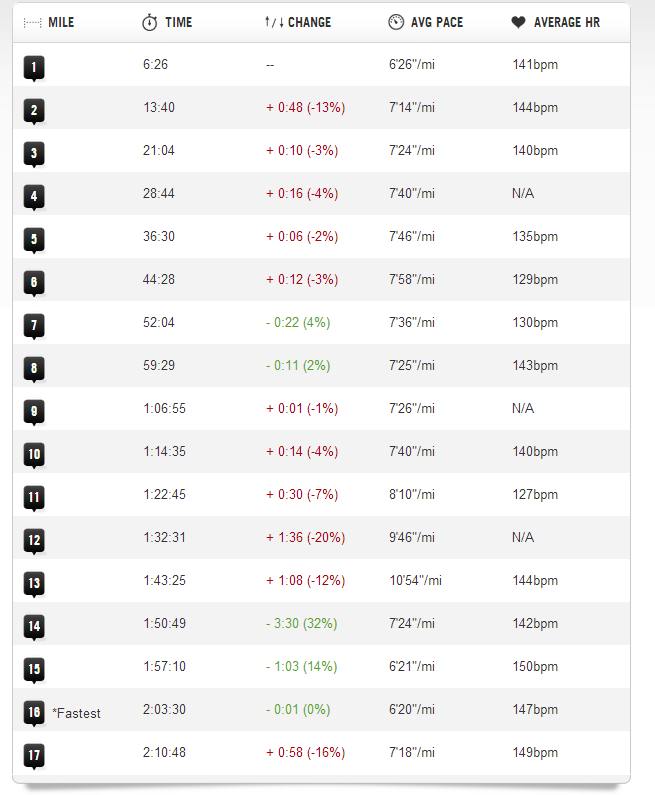Click the *Fastest label on mile 16
This screenshot has width=655, height=795.
(77, 713)
